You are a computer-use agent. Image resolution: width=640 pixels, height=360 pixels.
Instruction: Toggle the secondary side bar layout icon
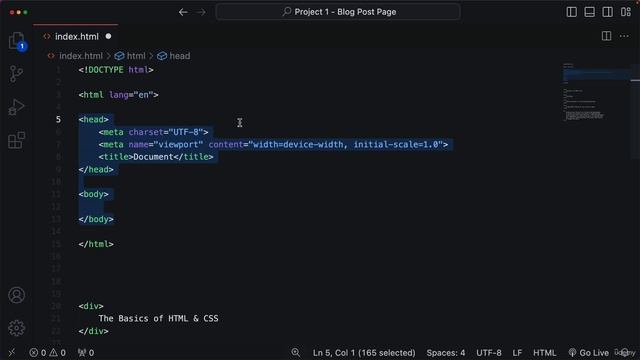coord(607,12)
